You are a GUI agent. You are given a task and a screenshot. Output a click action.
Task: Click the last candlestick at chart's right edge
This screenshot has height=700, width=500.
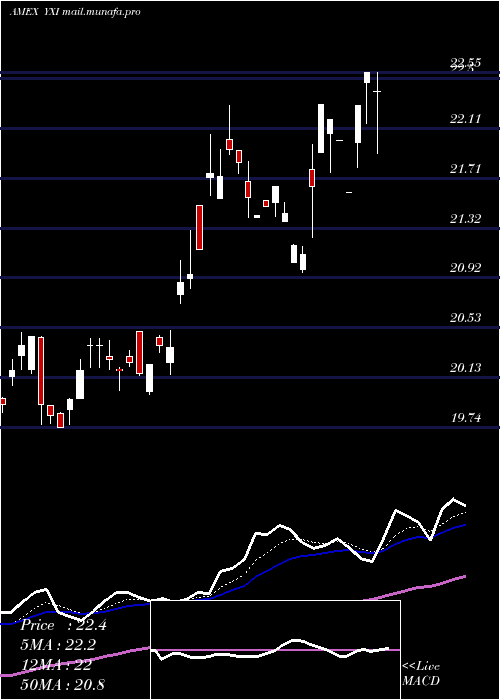pyautogui.click(x=377, y=112)
